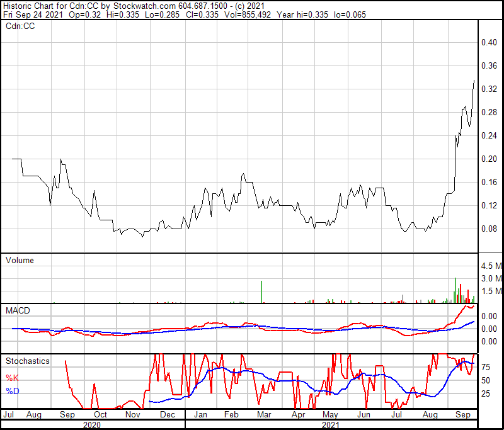Click the tall green March volume spike
The height and width of the screenshot is (430, 504).
(x=261, y=292)
